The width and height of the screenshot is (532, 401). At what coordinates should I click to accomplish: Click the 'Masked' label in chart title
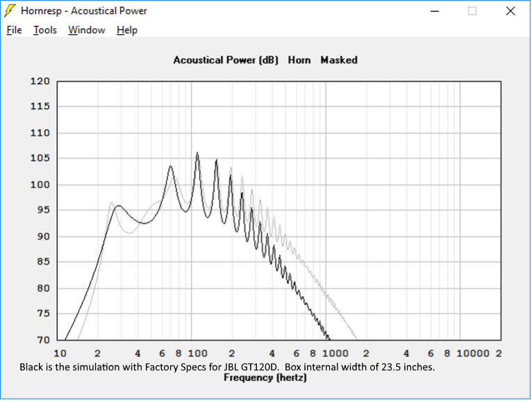(x=339, y=60)
